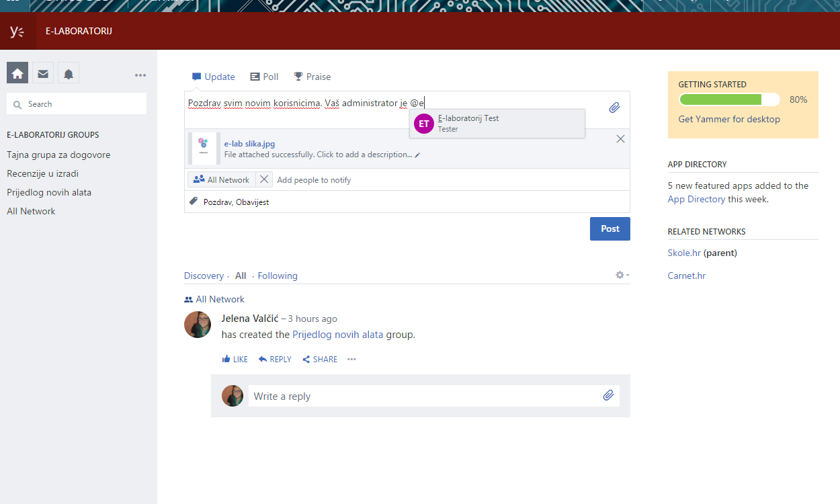Expand more options on Jelena's post

point(351,360)
